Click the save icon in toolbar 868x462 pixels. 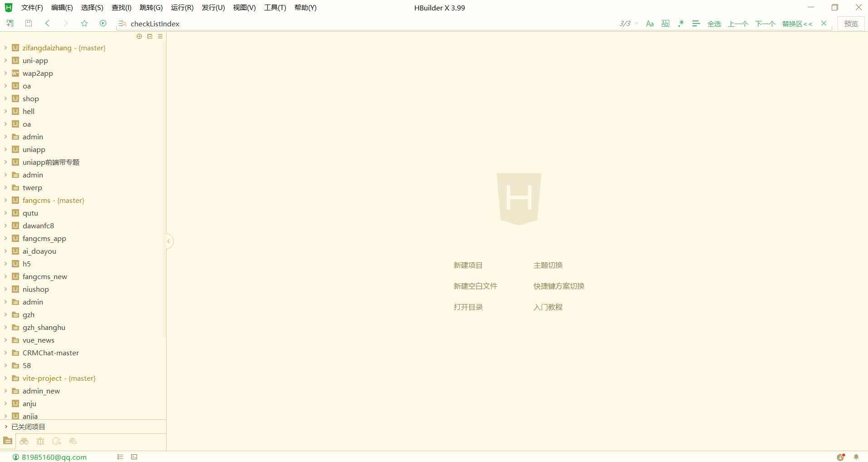pyautogui.click(x=29, y=23)
